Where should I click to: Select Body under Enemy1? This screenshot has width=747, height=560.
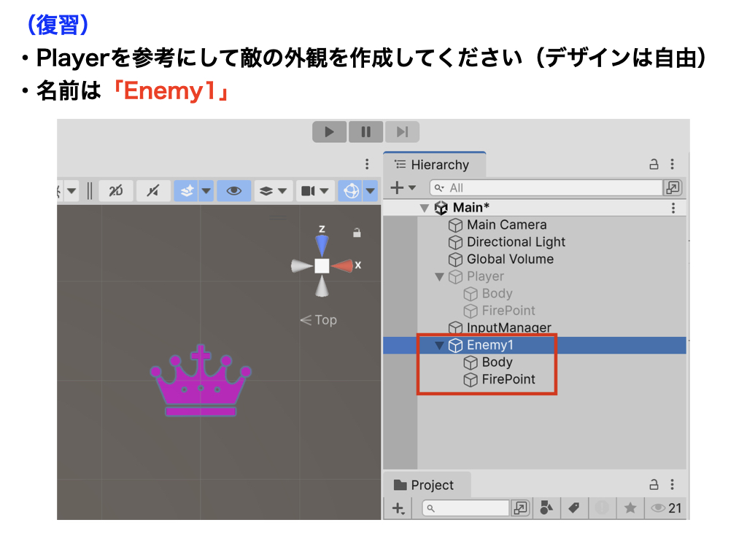click(x=497, y=362)
